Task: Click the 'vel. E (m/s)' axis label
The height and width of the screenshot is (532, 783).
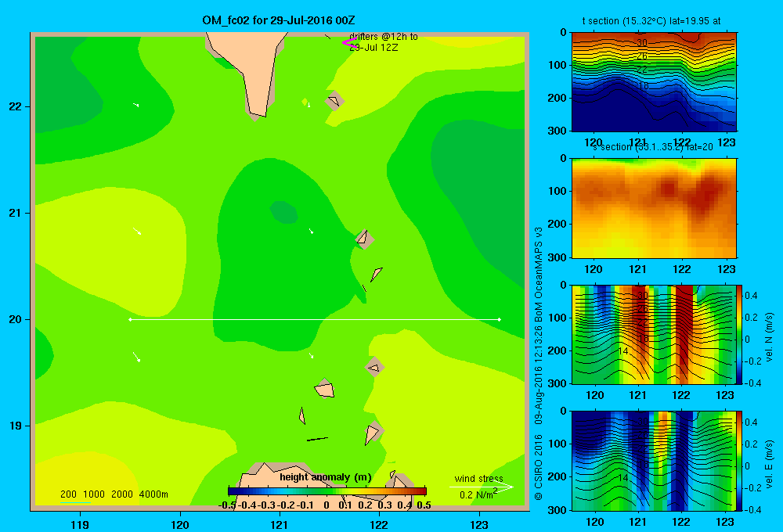Action: click(x=770, y=464)
